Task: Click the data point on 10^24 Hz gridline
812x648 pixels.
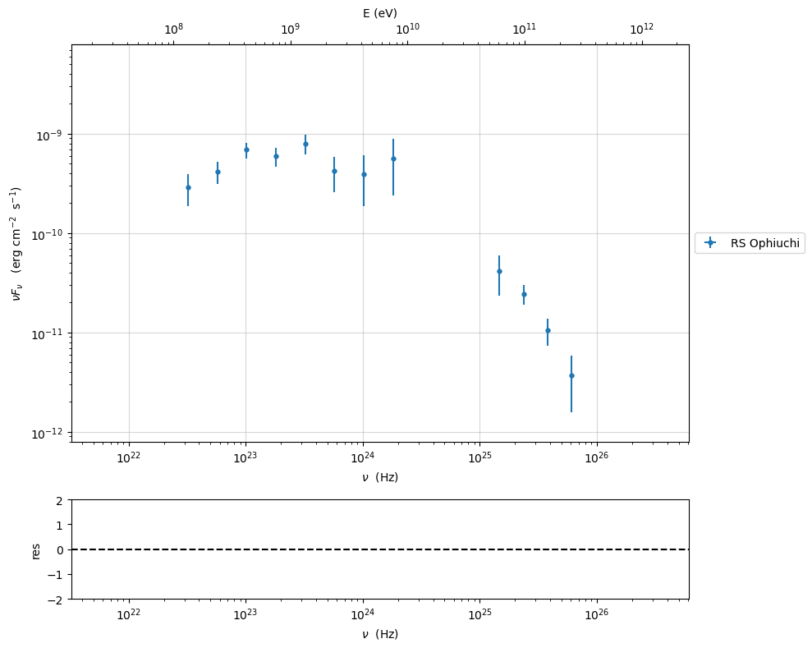Action: tap(364, 174)
